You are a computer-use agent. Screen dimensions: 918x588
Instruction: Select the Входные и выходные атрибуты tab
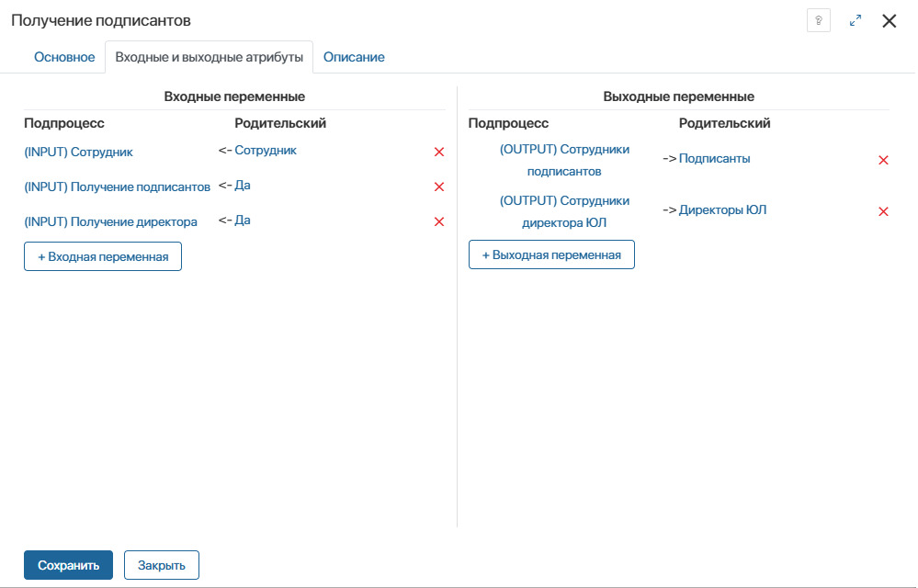[x=209, y=57]
